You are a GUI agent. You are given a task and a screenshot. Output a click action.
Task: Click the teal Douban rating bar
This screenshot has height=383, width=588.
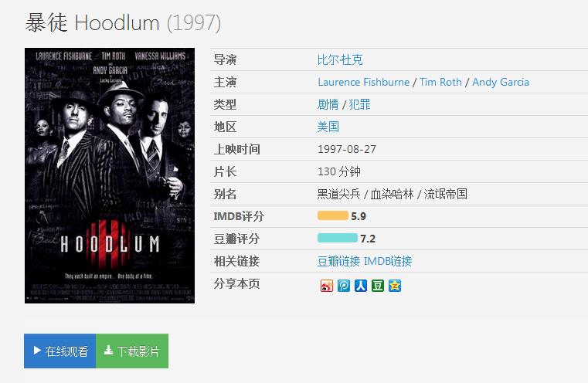(x=338, y=239)
